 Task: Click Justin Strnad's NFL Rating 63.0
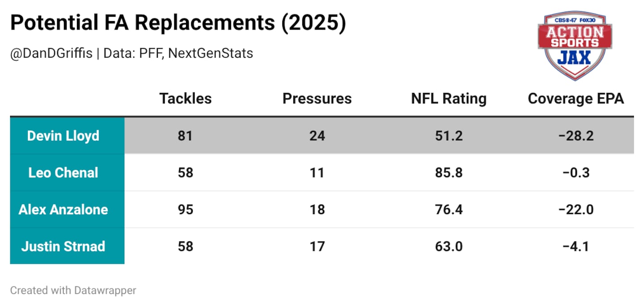pyautogui.click(x=449, y=246)
